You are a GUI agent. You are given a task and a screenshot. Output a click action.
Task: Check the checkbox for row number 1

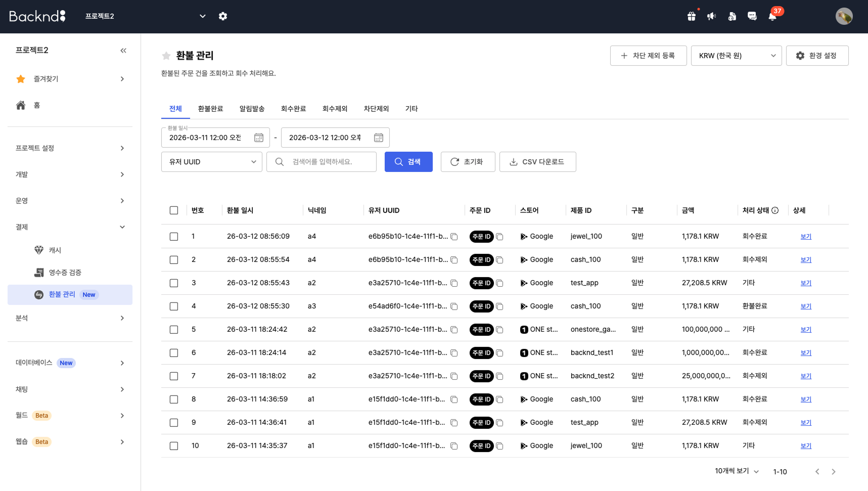point(174,236)
